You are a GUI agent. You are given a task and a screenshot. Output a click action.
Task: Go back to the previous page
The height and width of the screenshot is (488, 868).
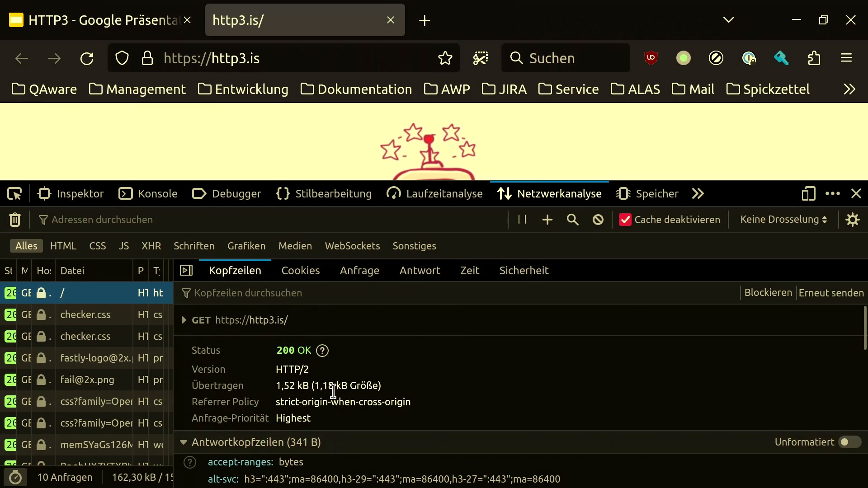click(x=22, y=58)
